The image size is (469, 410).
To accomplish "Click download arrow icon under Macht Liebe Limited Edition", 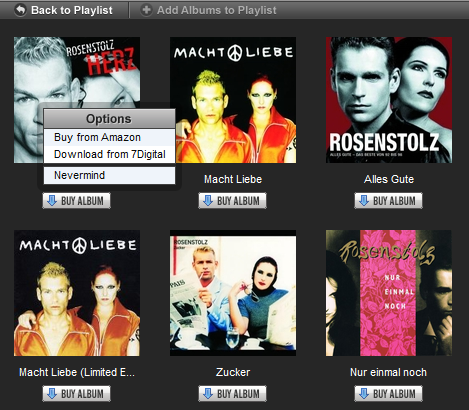I will point(52,394).
